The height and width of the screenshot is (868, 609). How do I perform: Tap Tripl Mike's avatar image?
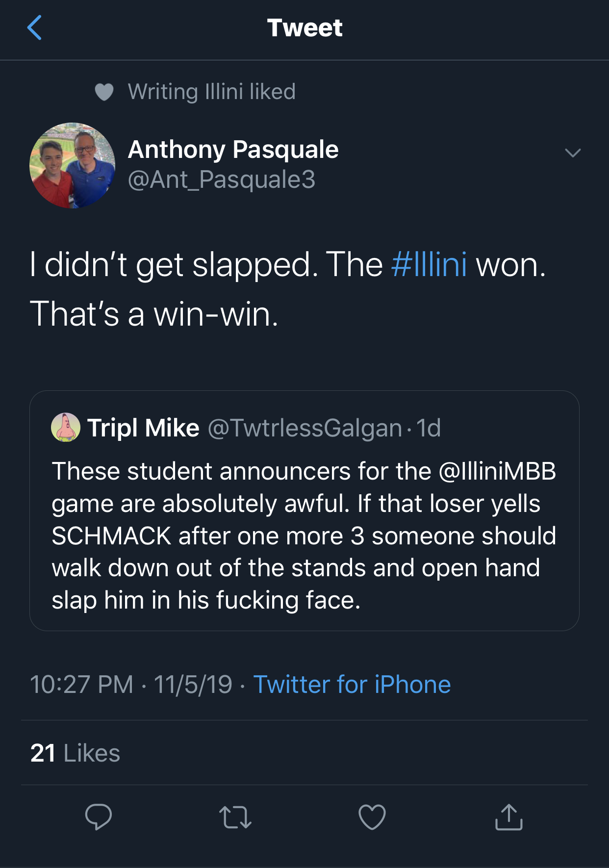(x=66, y=427)
